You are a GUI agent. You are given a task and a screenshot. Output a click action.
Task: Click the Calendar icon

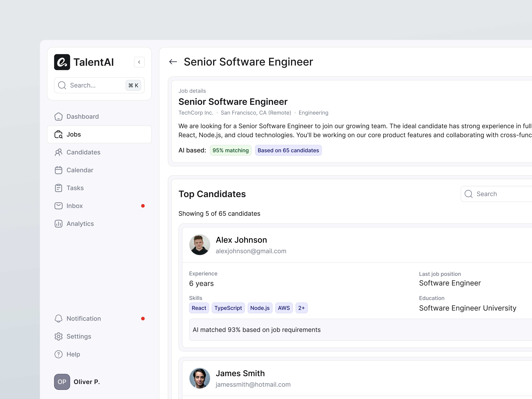(x=58, y=170)
